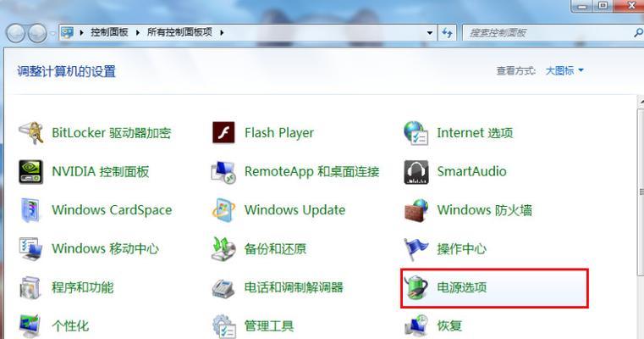Image resolution: width=644 pixels, height=339 pixels.
Task: Open the RemoteApp 和桌面连接 icon
Action: [223, 172]
